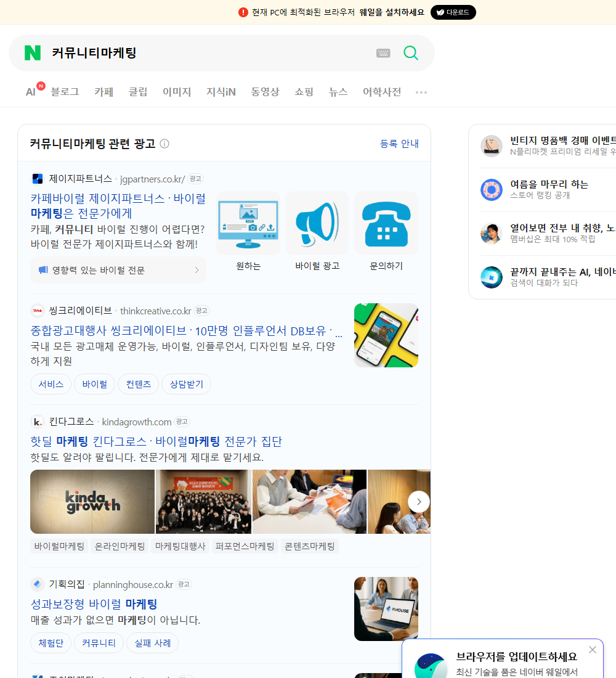
Task: Switch to the 클립 tab
Action: coord(138,92)
